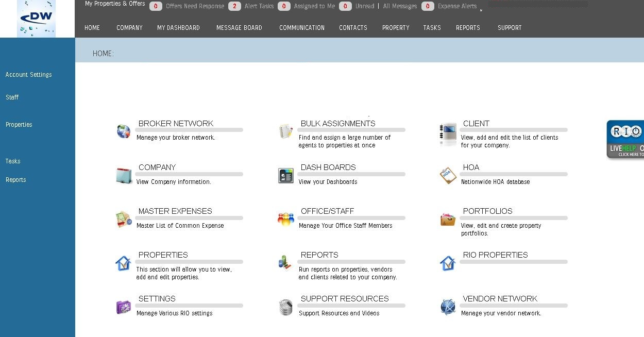
Task: Open the Support Resources icon
Action: (285, 306)
